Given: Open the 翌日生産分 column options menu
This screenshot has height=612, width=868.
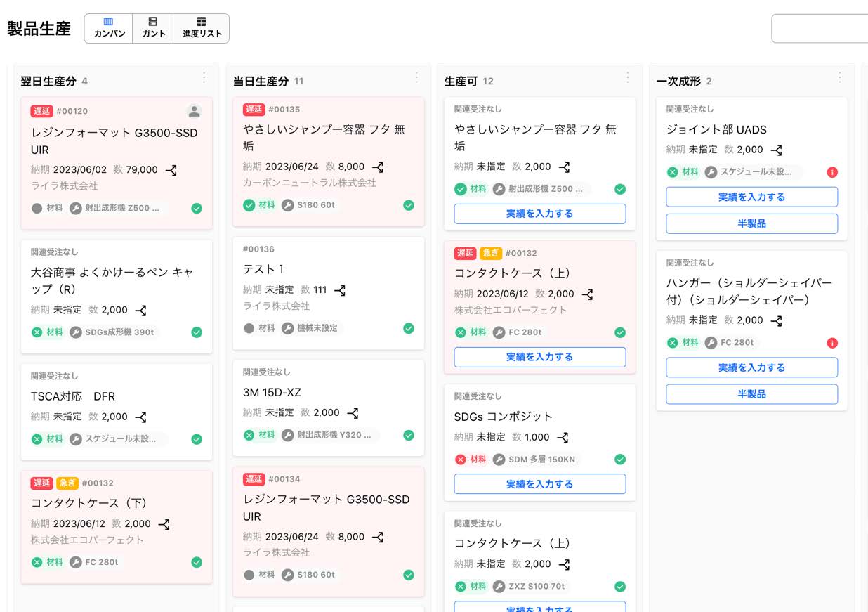Looking at the screenshot, I should (x=204, y=78).
